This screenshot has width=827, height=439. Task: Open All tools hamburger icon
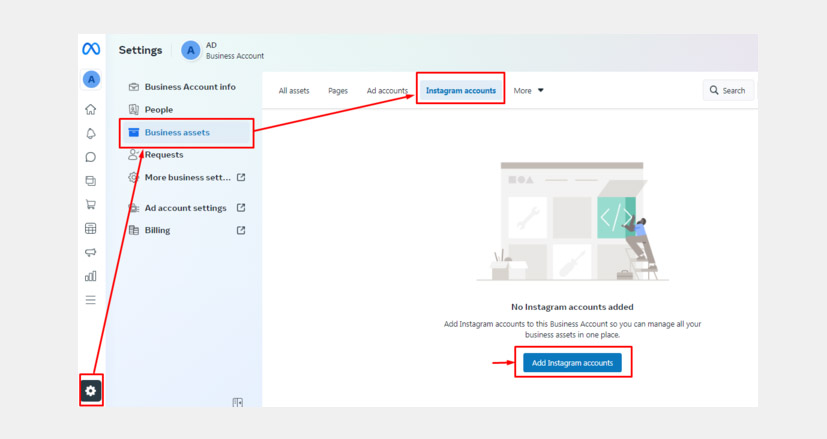(91, 300)
